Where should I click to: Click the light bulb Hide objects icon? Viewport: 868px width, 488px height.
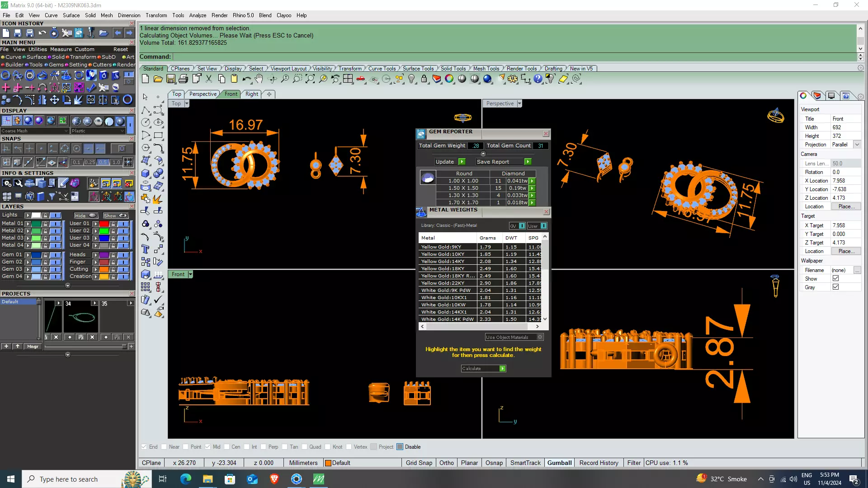pyautogui.click(x=411, y=79)
